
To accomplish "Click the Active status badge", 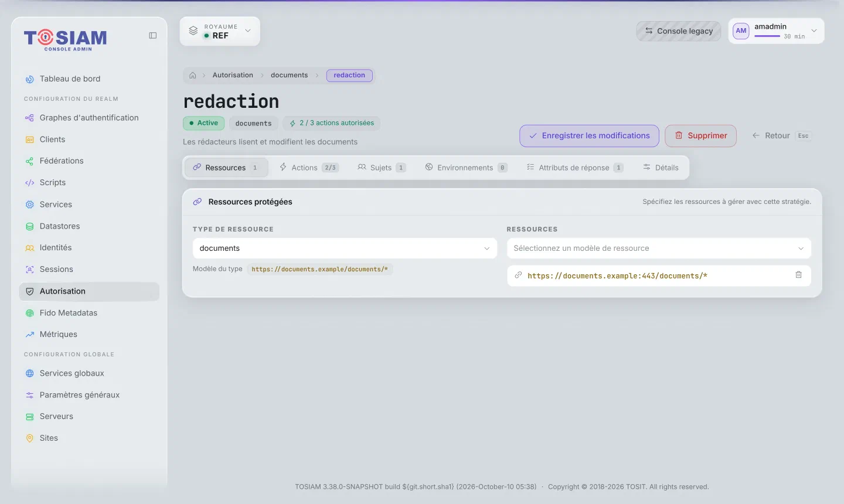I will click(x=203, y=123).
